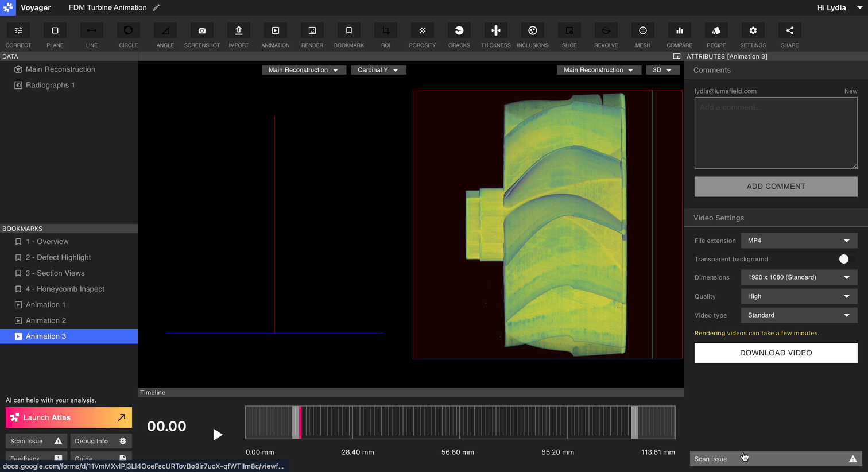Click into the Add a comment field

point(776,133)
